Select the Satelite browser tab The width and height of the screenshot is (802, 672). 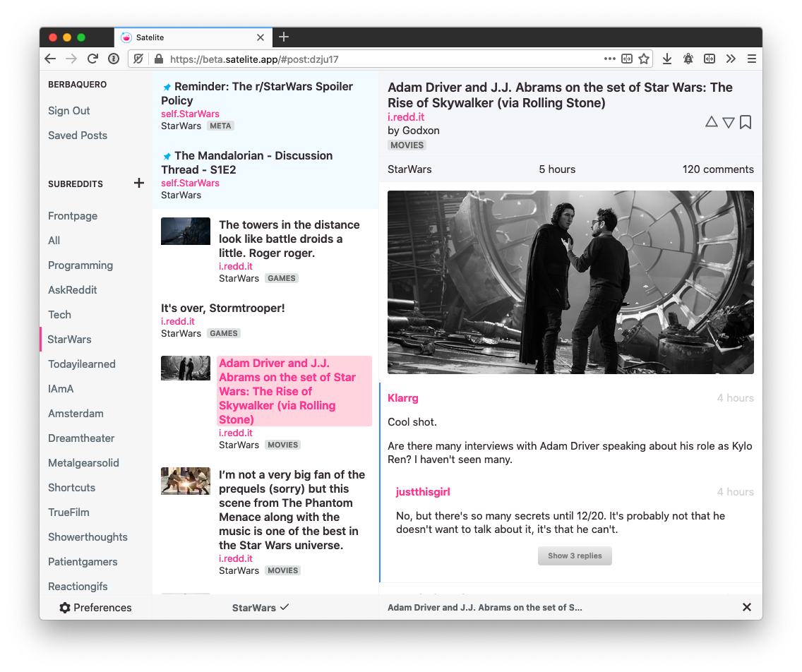[193, 37]
